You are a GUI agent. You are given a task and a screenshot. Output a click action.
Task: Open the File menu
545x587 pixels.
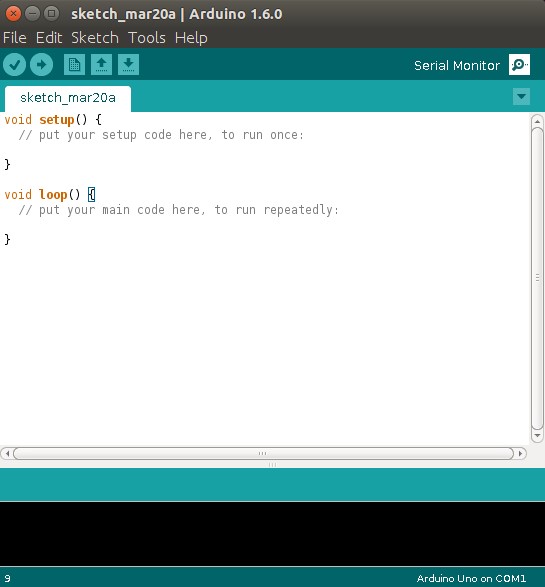pos(15,38)
